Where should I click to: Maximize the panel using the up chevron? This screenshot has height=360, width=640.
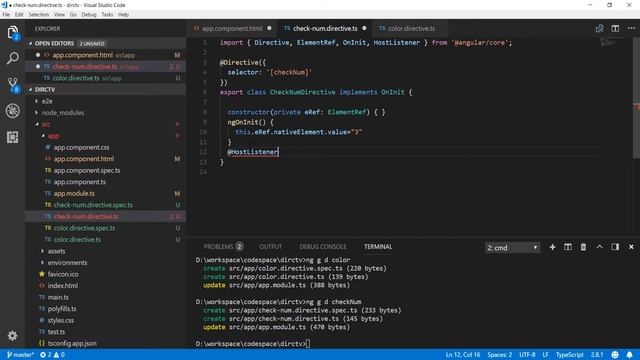tap(599, 247)
